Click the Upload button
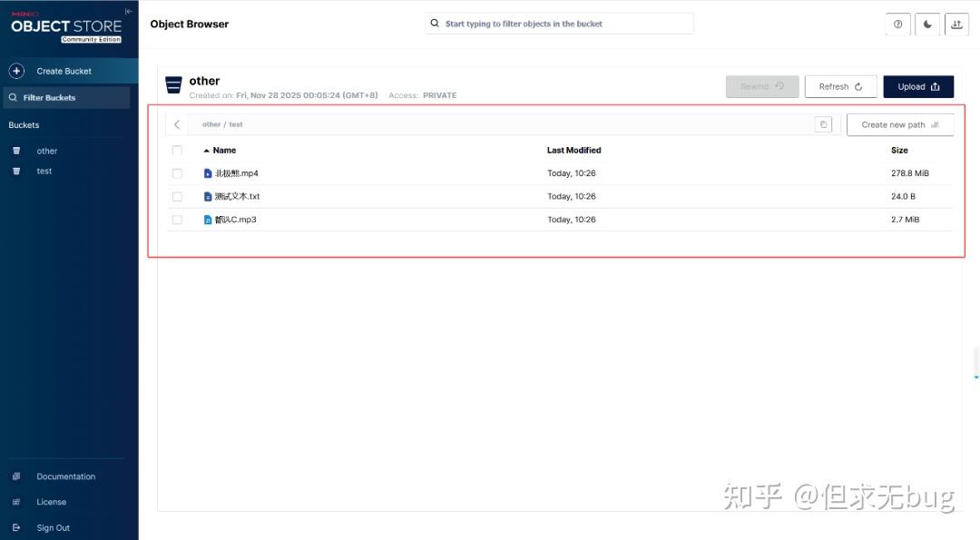980x540 pixels. click(x=918, y=86)
